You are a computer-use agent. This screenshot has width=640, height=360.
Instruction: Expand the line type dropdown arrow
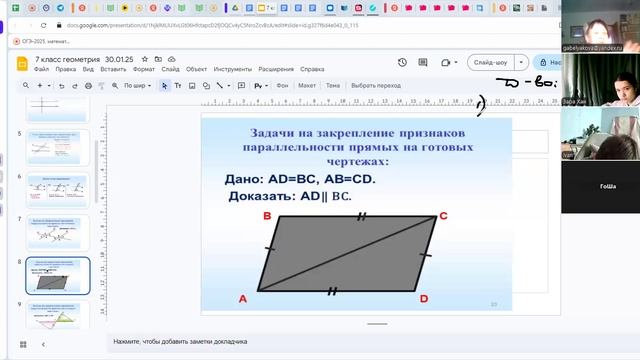(x=229, y=86)
